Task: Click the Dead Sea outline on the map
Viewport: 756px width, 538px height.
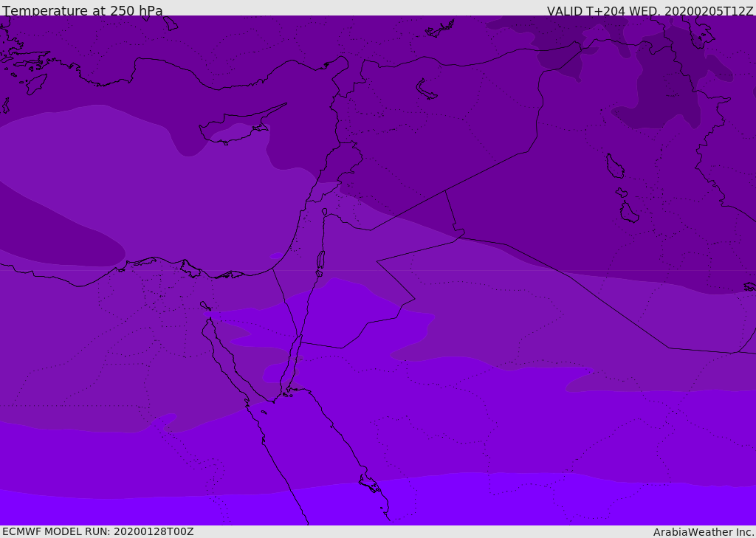Action: (x=320, y=261)
